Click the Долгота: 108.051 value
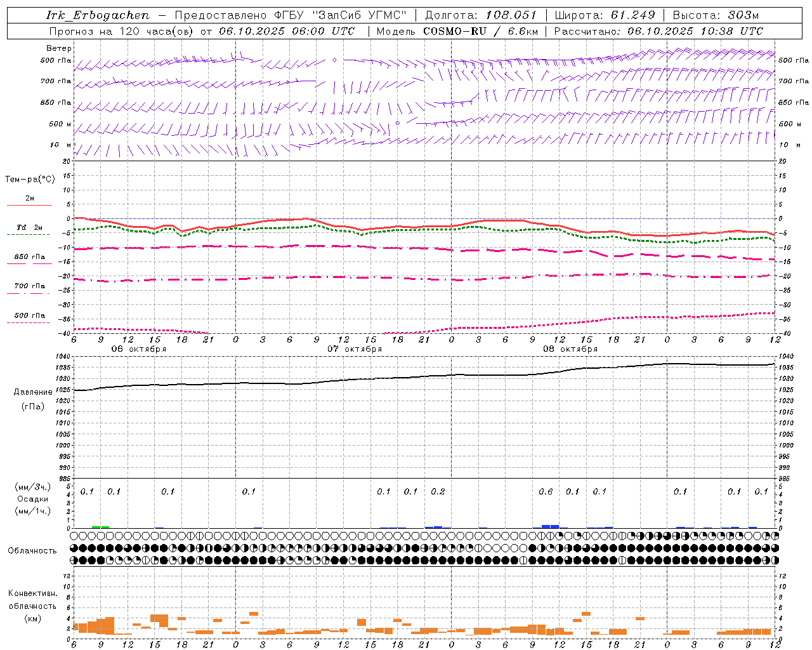This screenshot has height=650, width=812. coord(481,15)
